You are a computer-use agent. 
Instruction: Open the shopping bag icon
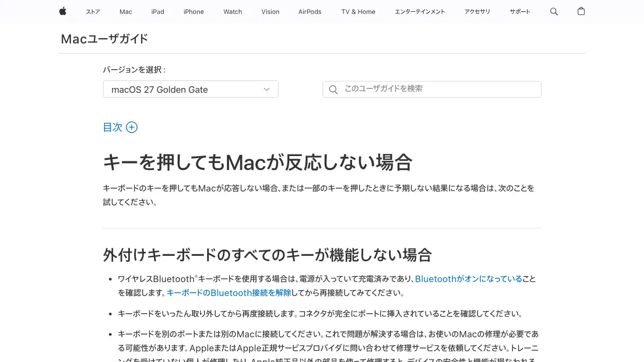(581, 11)
